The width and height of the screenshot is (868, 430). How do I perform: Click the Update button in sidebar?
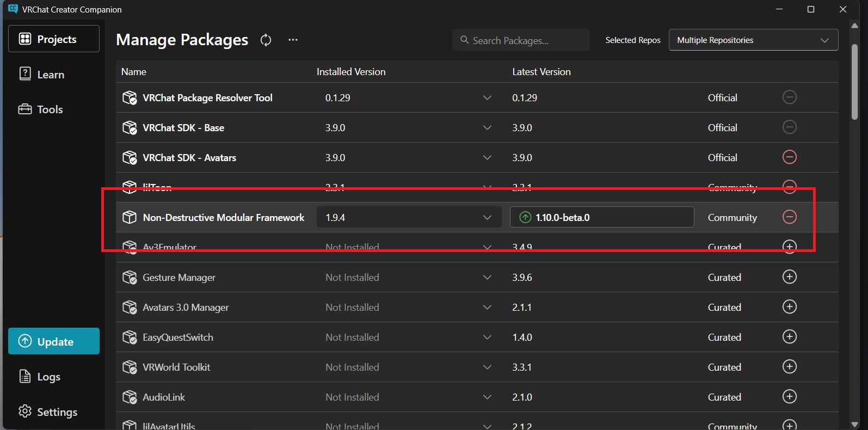click(x=54, y=341)
